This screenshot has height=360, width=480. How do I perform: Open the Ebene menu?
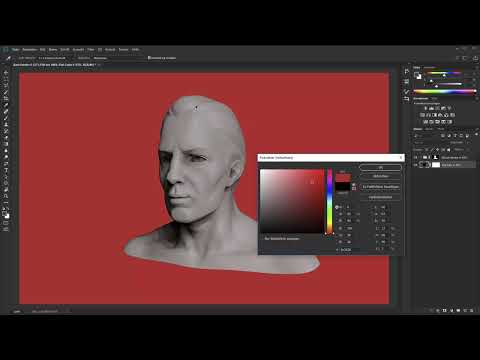coord(53,49)
